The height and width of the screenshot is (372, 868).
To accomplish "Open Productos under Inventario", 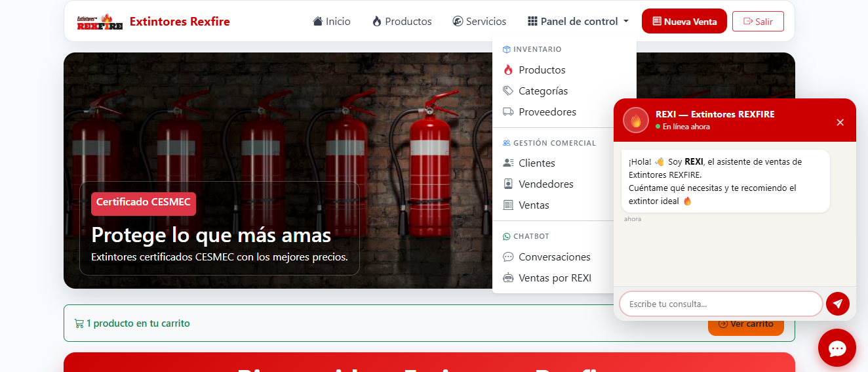I will tap(564, 70).
